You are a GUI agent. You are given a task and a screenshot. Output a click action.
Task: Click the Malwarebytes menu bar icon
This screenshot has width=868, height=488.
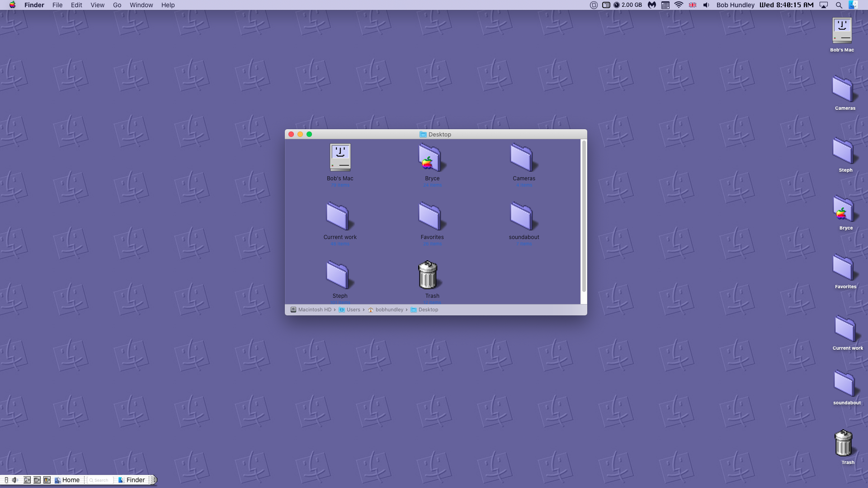(651, 5)
